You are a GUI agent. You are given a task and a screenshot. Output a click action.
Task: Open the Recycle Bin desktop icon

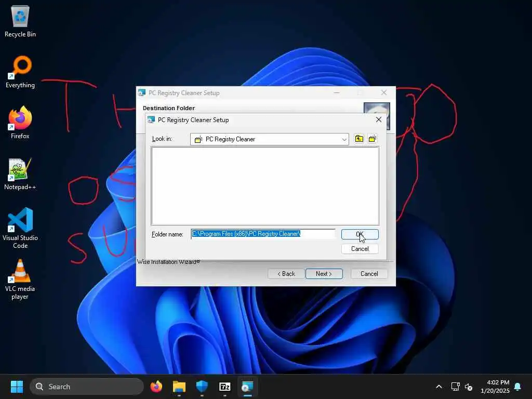(x=20, y=21)
